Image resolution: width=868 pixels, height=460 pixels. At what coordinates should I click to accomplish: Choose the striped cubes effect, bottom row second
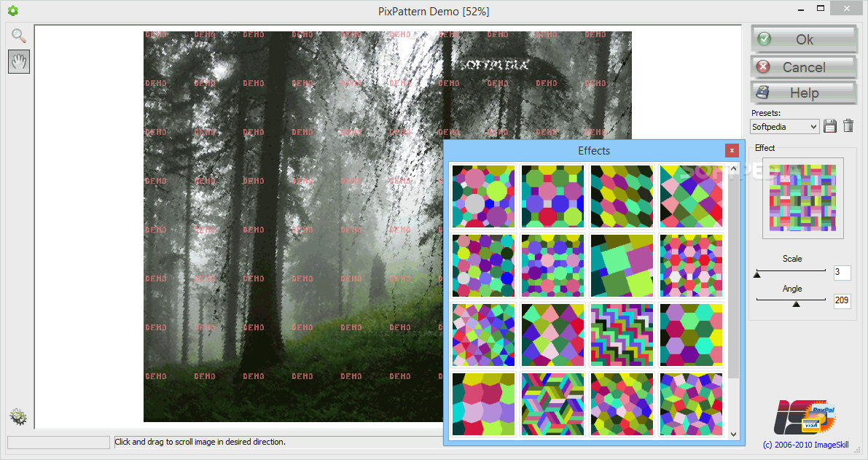552,404
